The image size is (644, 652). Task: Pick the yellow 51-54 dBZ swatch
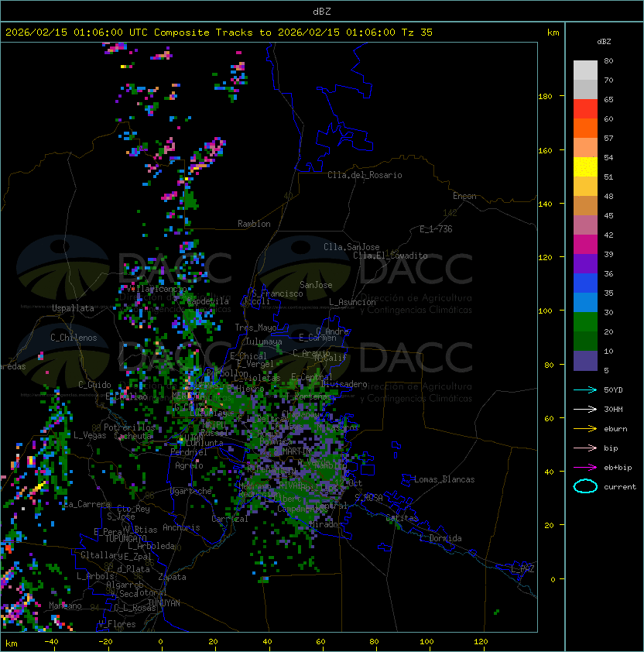[x=585, y=166]
